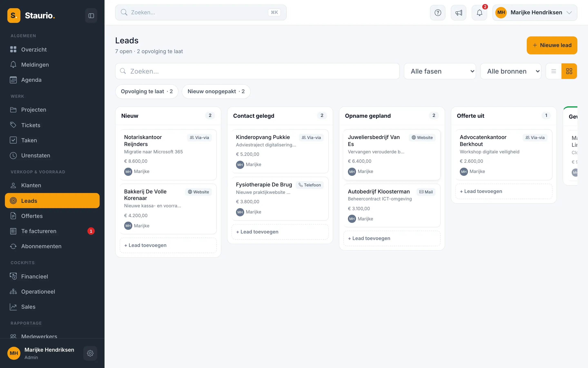Open the announcements megaphone icon
The height and width of the screenshot is (368, 588).
[459, 13]
